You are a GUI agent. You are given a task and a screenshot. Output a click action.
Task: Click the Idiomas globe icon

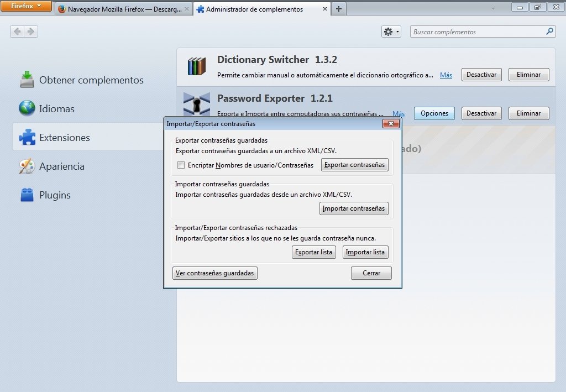27,108
